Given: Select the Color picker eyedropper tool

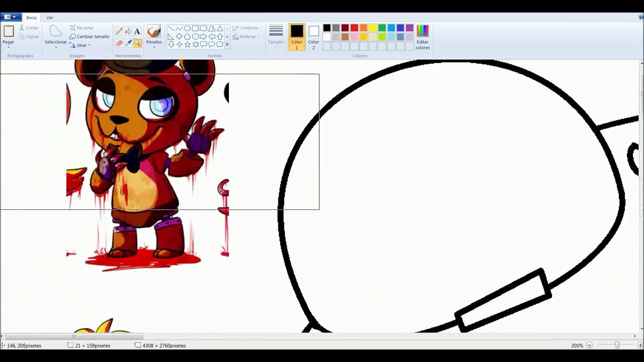Looking at the screenshot, I should pyautogui.click(x=128, y=43).
